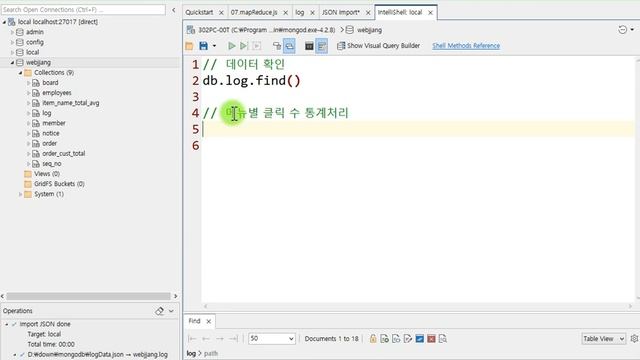
Task: Select the employees collection
Action: pos(57,93)
